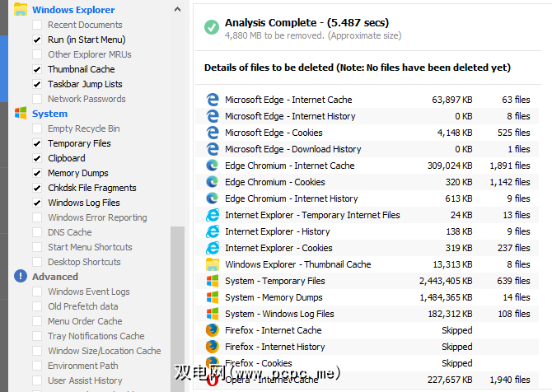The height and width of the screenshot is (392, 552).
Task: Click the Advanced section info icon
Action: (x=21, y=277)
